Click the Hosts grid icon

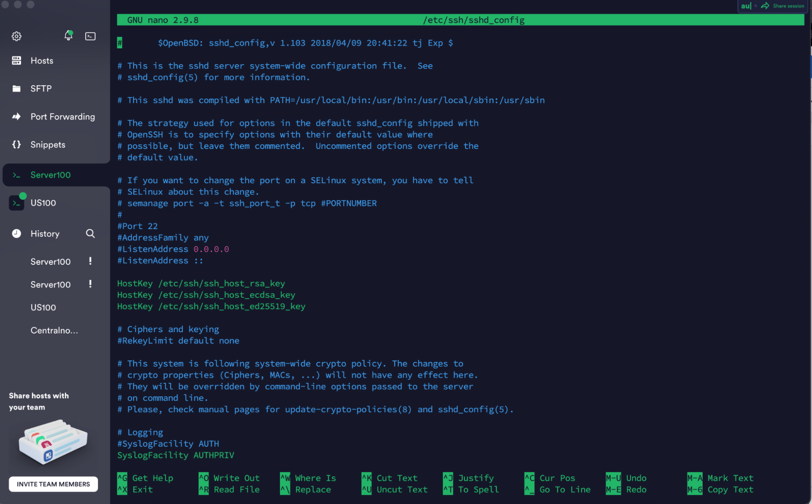coord(16,61)
